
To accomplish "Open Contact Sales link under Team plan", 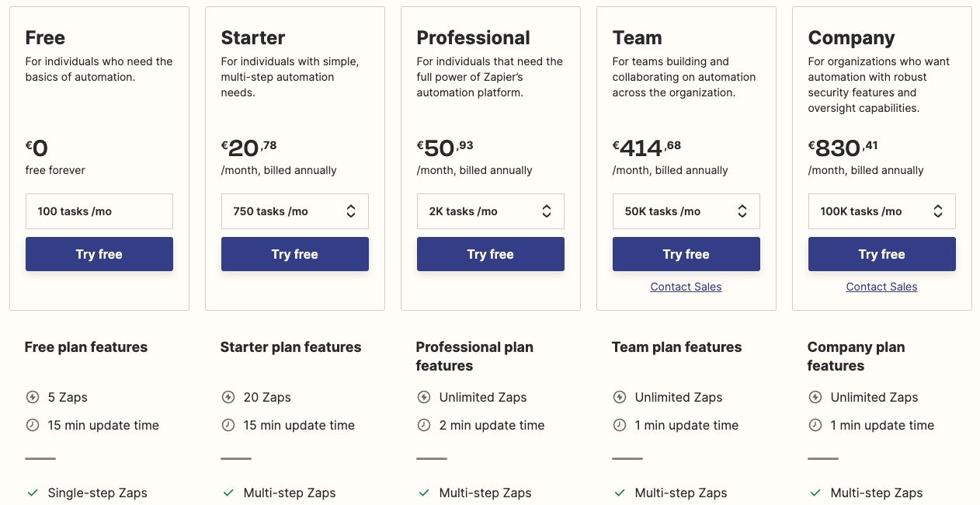I will (686, 287).
